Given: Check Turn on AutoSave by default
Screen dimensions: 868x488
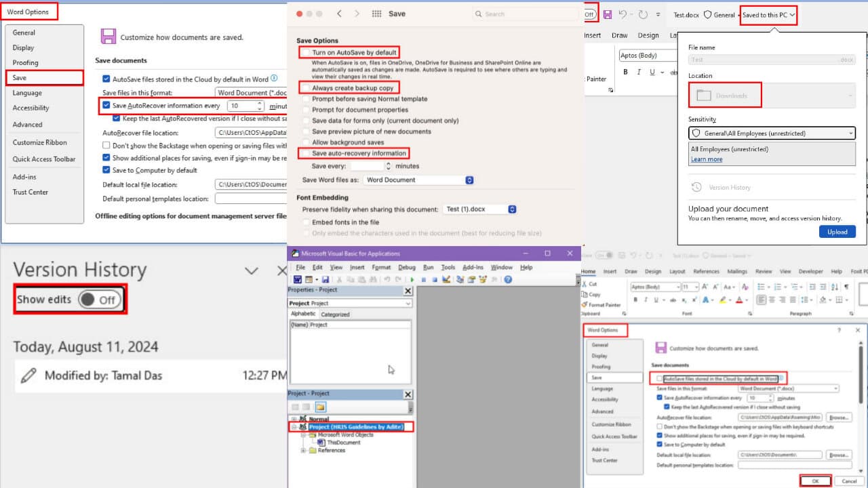Looking at the screenshot, I should click(307, 52).
